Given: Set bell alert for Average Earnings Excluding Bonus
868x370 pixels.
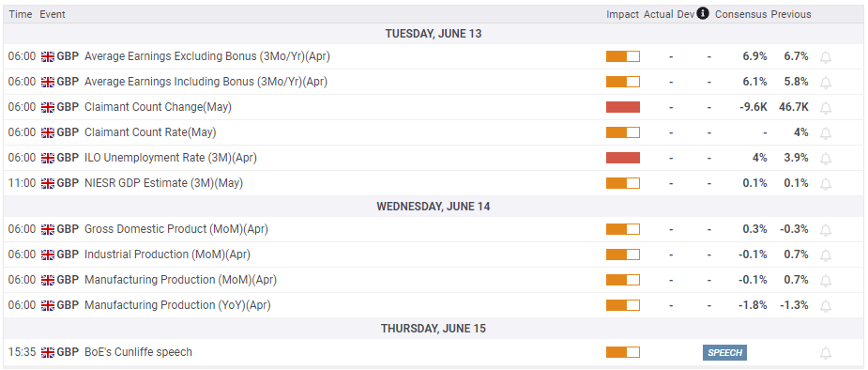Looking at the screenshot, I should (x=826, y=57).
